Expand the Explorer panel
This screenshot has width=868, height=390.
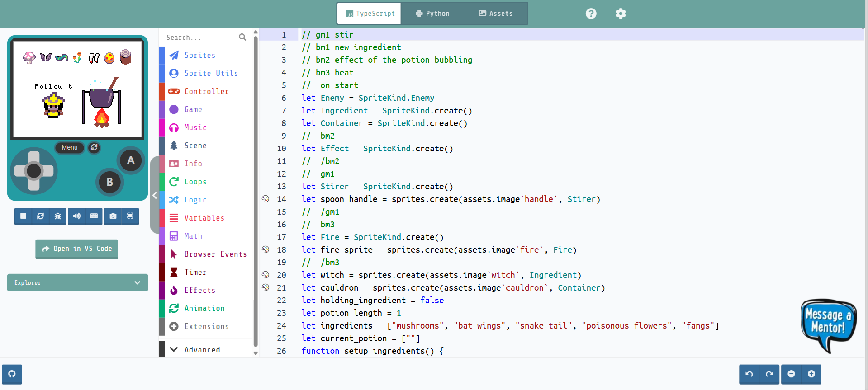[x=77, y=282]
